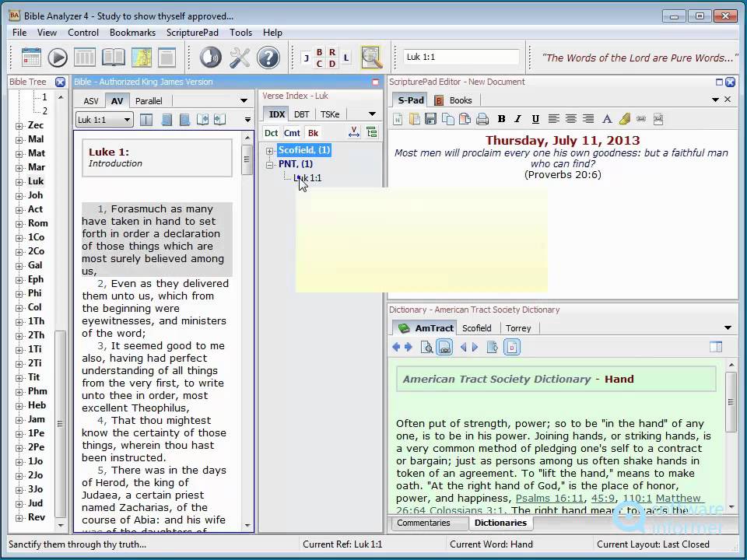Image resolution: width=747 pixels, height=560 pixels.
Task: Expand the Rev book in Bible Tree
Action: pos(19,518)
